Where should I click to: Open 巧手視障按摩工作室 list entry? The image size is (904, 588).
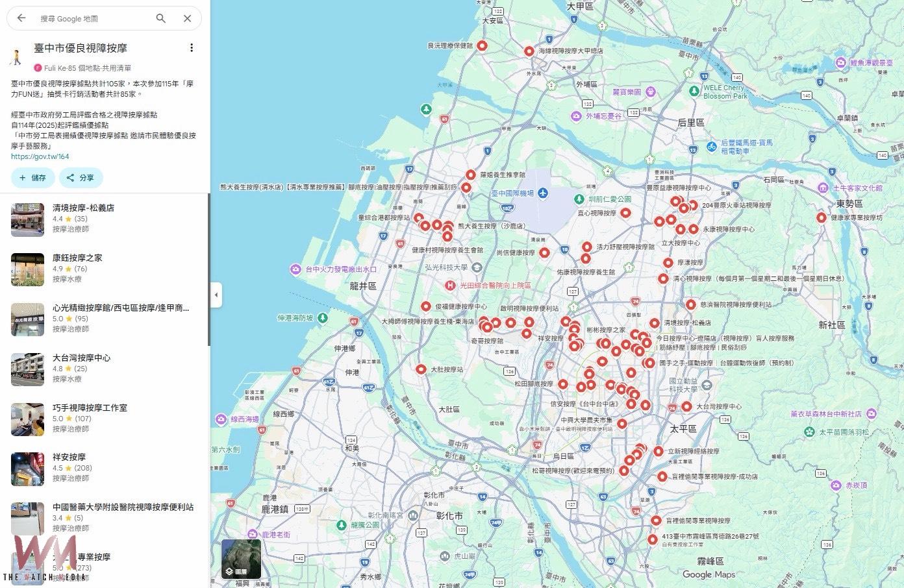coord(104,419)
